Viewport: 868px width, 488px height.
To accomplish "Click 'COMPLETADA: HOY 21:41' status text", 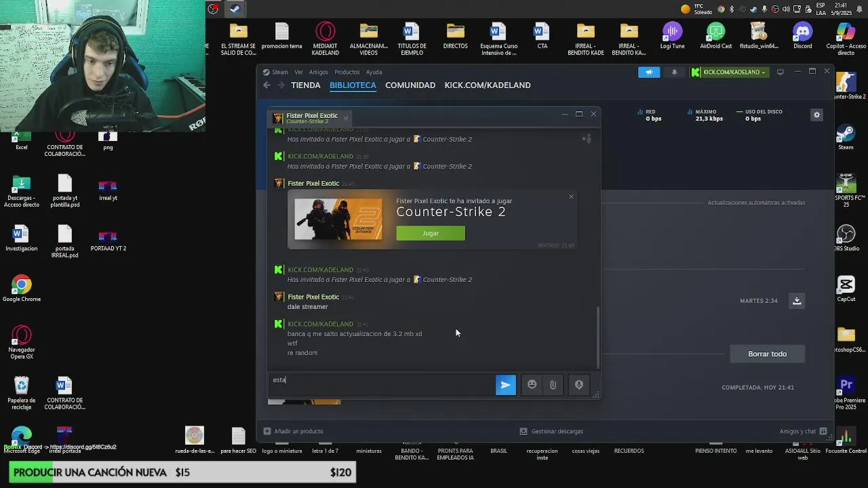I will [757, 388].
